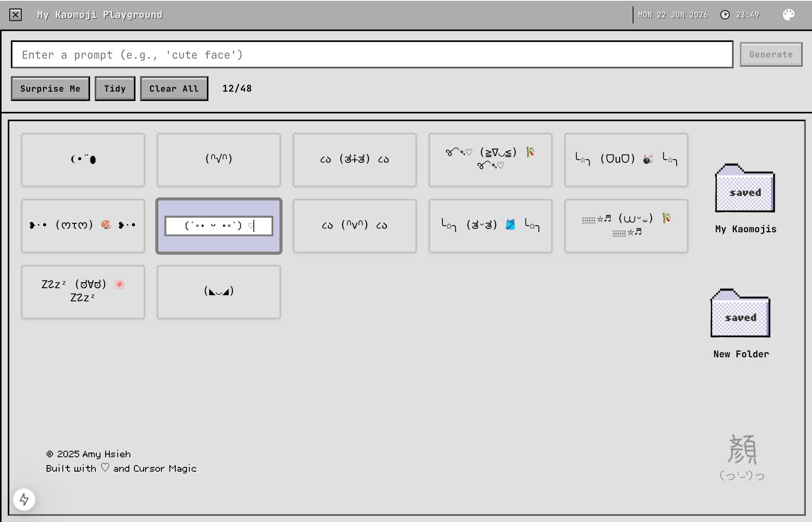Click the Tidy button

tap(115, 89)
